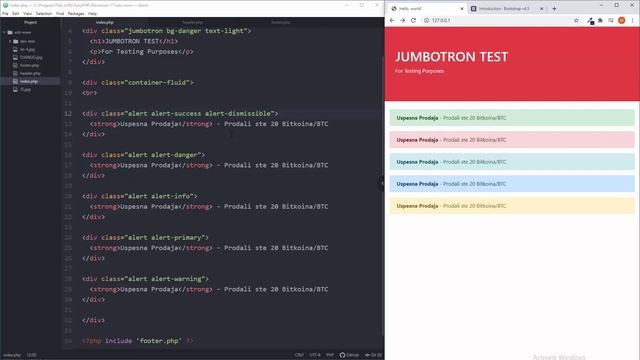Open the Chrome three-dot menu

click(x=633, y=20)
